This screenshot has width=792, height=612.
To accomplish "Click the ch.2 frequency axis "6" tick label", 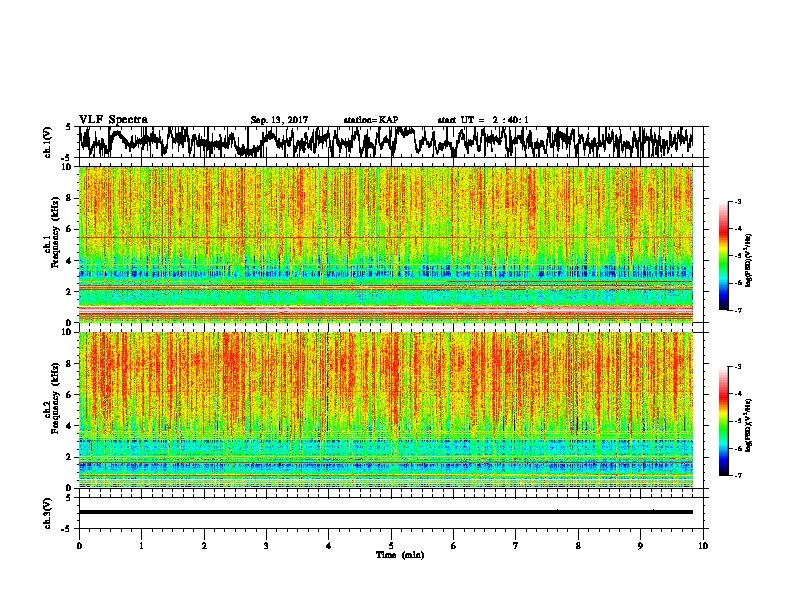I will click(x=70, y=395).
